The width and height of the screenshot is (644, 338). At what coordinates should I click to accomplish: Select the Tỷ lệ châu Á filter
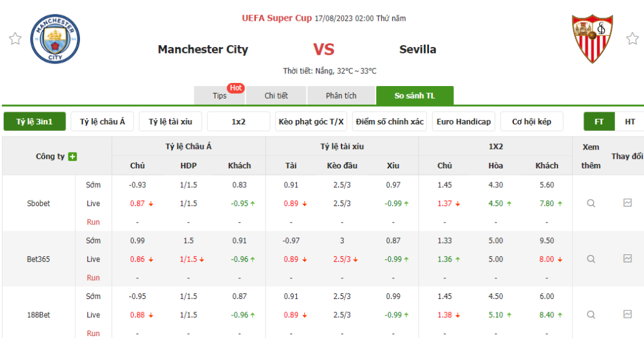103,121
